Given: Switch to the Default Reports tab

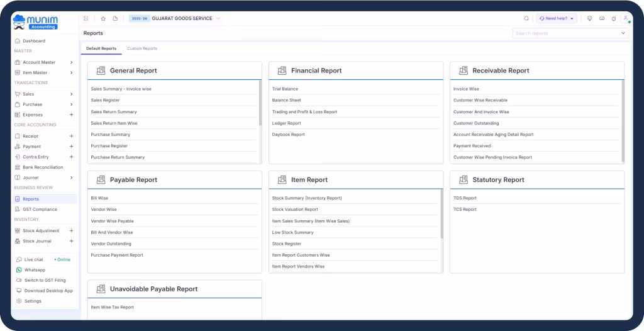Looking at the screenshot, I should [101, 48].
